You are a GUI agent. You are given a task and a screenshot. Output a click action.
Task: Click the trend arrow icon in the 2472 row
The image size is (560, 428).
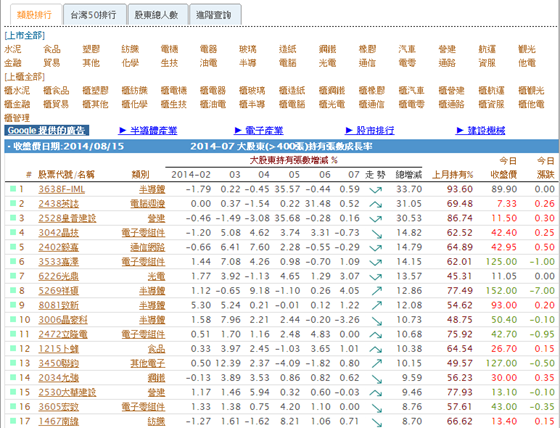(376, 335)
